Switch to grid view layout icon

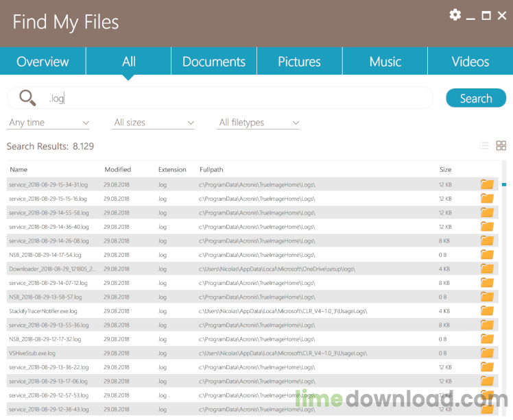pos(501,145)
